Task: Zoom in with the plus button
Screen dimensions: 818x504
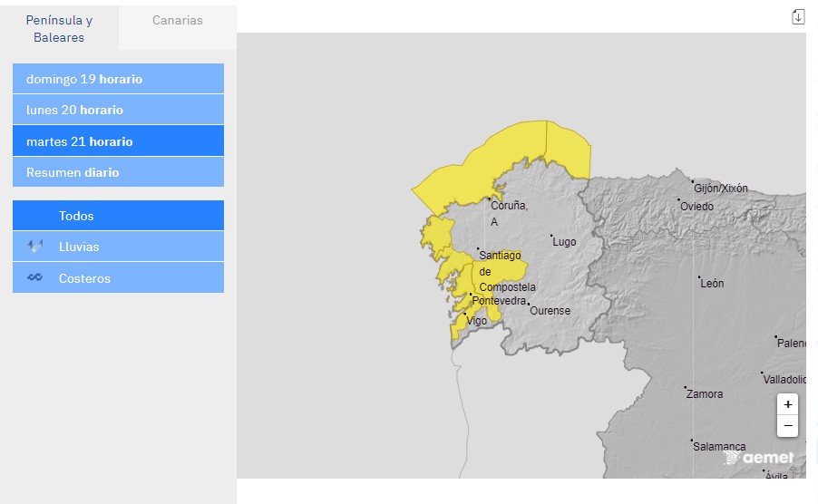Action: (788, 404)
